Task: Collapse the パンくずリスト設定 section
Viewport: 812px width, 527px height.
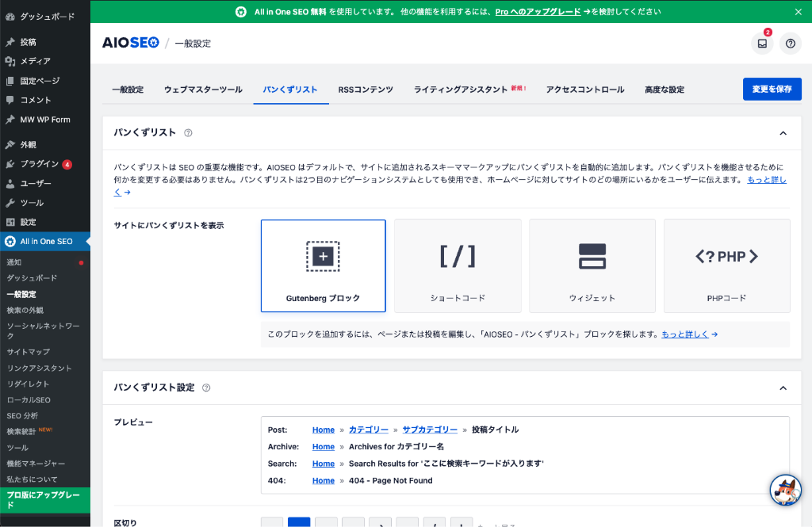Action: 783,388
